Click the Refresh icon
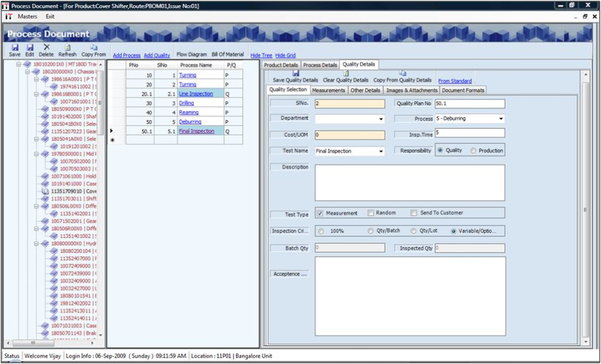The height and width of the screenshot is (364, 601). (66, 48)
